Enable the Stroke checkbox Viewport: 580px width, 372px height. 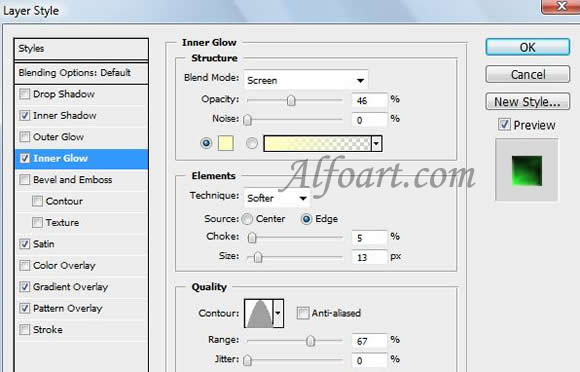pyautogui.click(x=24, y=329)
